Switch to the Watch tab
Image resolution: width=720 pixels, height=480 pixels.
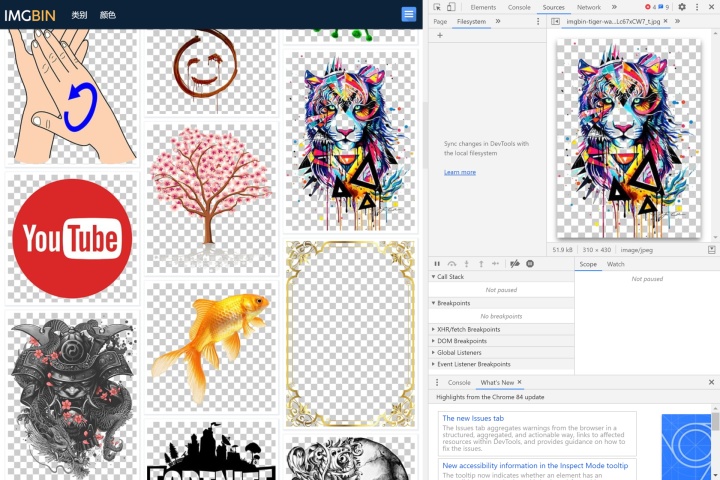point(615,264)
